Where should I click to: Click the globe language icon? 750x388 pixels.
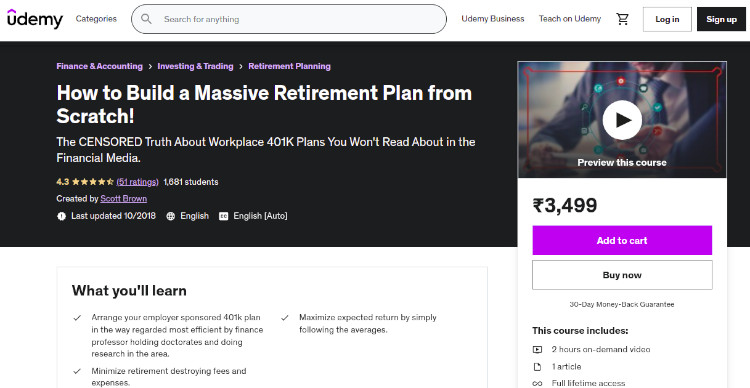(x=171, y=216)
